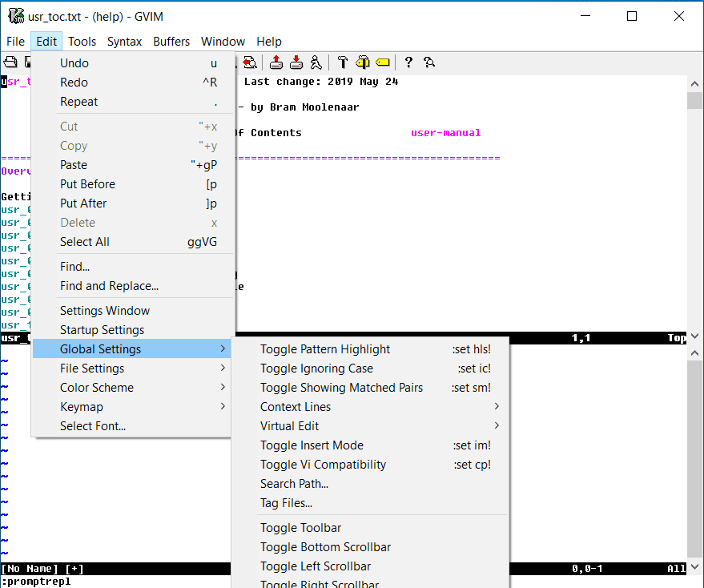The height and width of the screenshot is (588, 704).
Task: Open Startup Settings
Action: pos(134,330)
